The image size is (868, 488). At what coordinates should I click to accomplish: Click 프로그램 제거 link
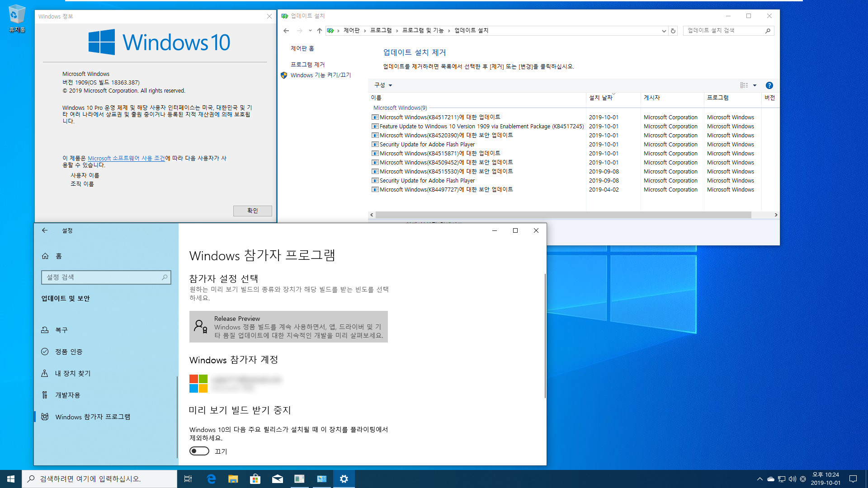(x=307, y=65)
